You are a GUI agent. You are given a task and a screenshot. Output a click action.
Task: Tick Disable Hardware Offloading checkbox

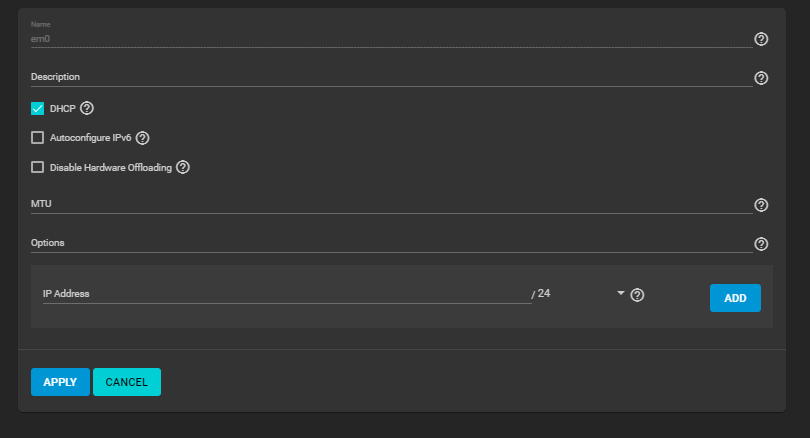[x=38, y=168]
